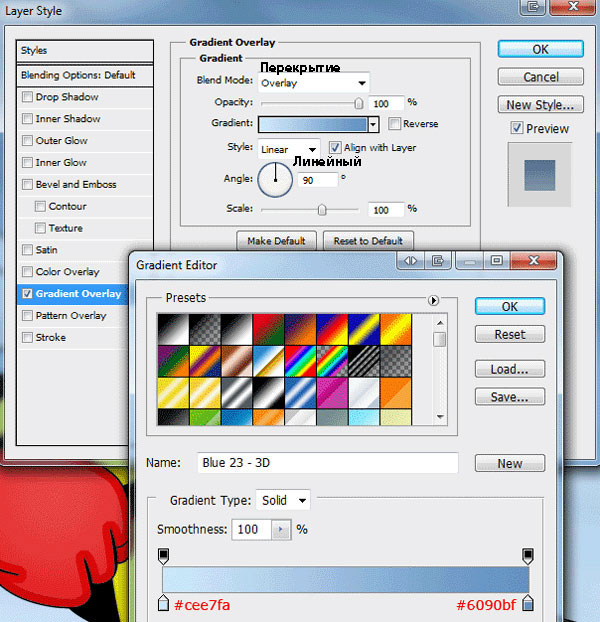
Task: Open the Smoothness slider popup arrow
Action: point(281,529)
